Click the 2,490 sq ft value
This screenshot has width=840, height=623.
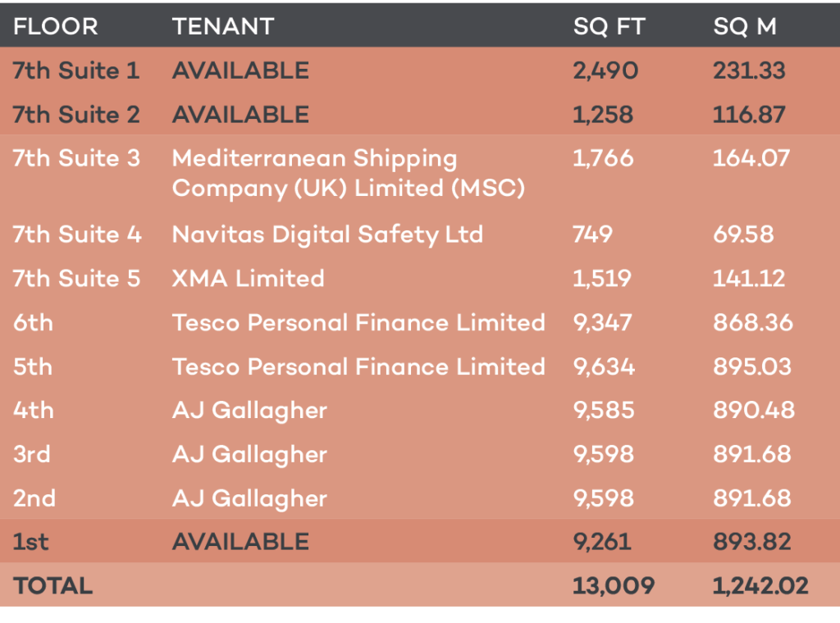[x=606, y=71]
